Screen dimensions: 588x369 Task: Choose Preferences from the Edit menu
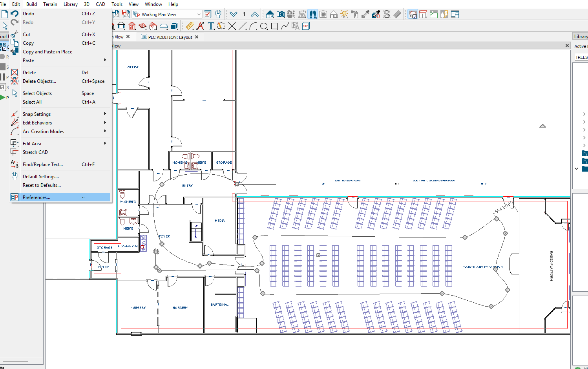click(x=37, y=197)
